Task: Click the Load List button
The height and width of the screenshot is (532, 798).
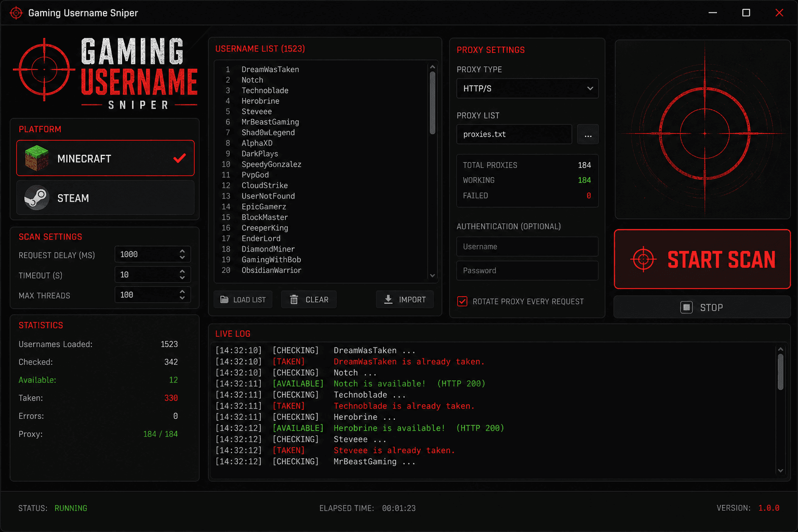Action: [243, 300]
